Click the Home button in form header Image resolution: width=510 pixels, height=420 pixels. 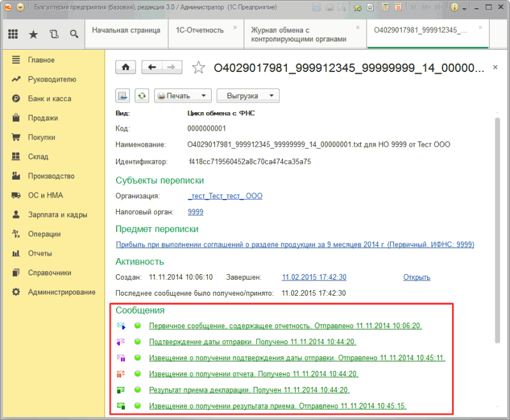(x=125, y=67)
